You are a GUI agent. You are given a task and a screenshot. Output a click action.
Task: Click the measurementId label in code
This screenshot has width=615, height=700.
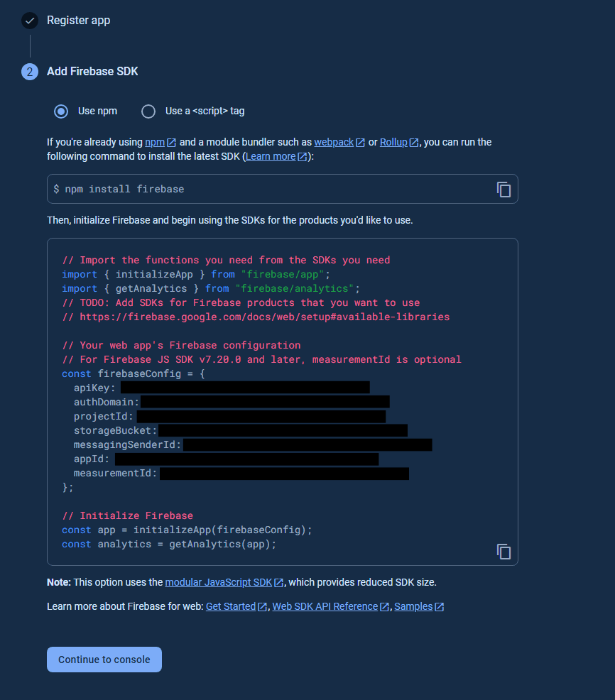[x=115, y=474]
